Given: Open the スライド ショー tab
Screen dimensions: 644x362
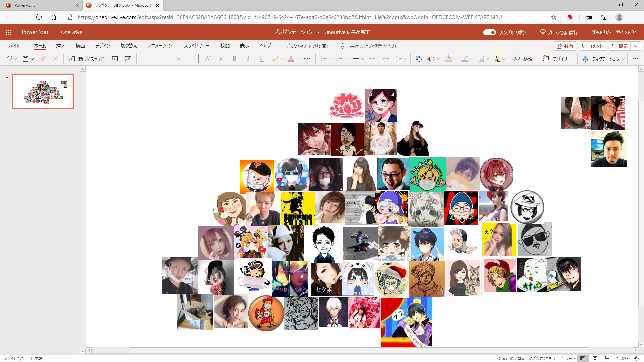Looking at the screenshot, I should [196, 46].
